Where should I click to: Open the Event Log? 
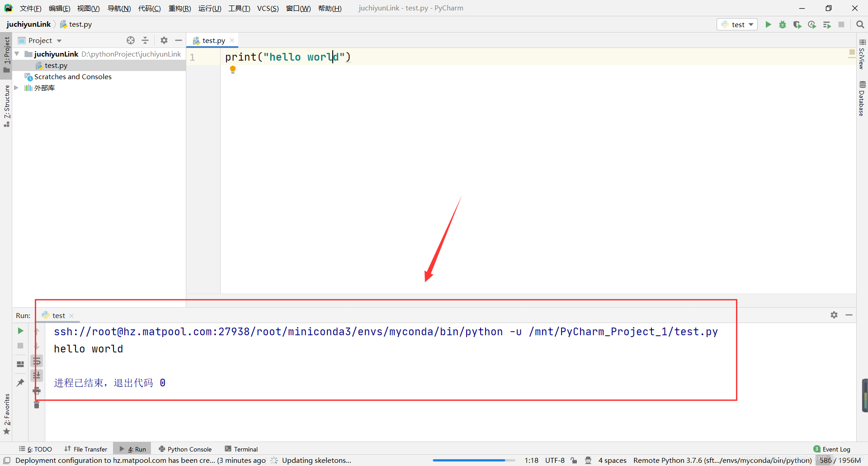pos(832,449)
